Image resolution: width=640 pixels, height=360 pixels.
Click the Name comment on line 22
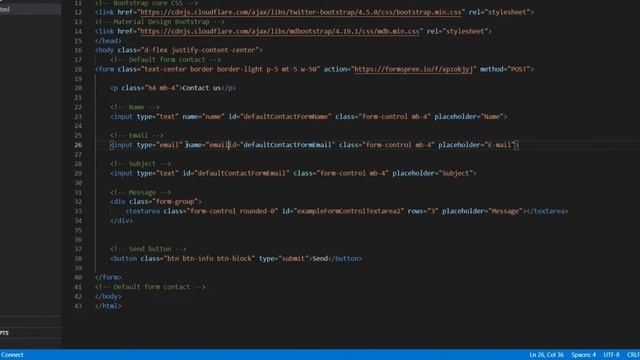point(135,107)
